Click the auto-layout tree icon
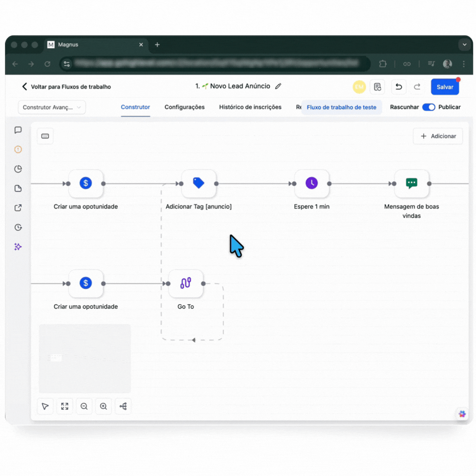Screen dimensions: 476x476 [123, 406]
